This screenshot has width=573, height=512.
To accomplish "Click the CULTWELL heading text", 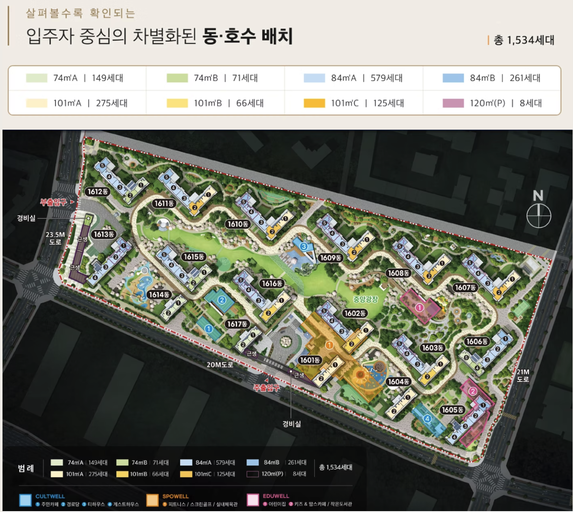I will click(x=50, y=496).
